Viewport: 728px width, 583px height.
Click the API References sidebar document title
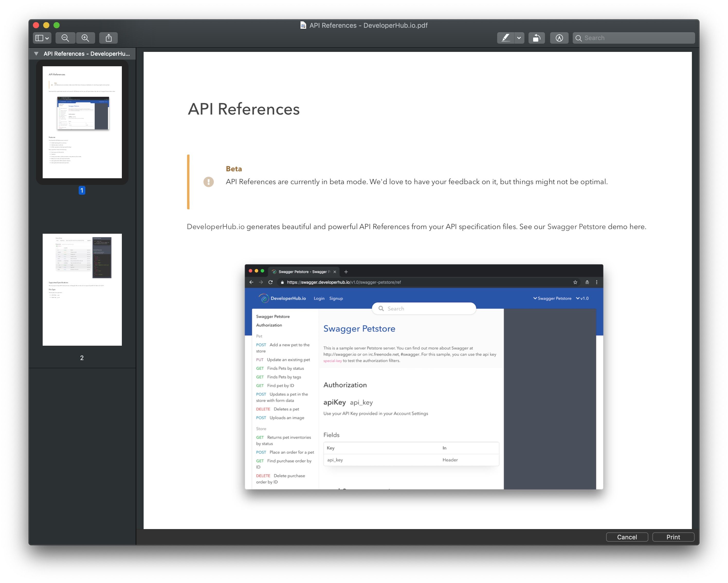click(x=86, y=54)
